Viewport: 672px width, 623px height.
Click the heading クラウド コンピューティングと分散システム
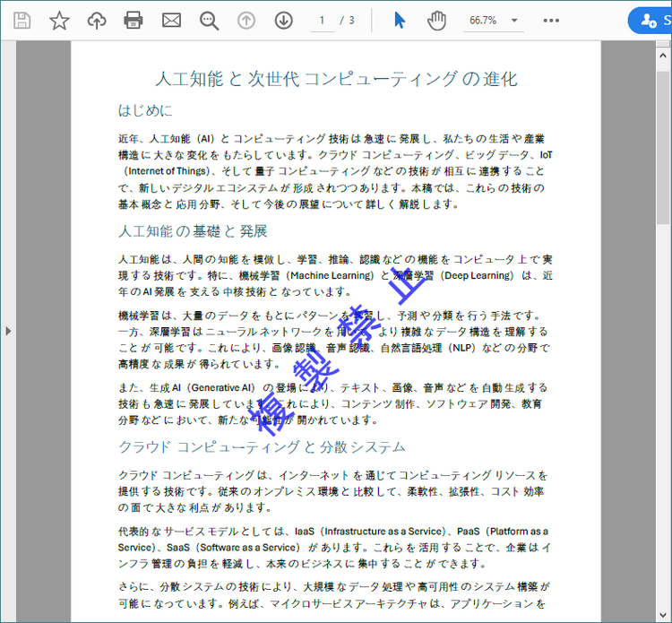click(x=262, y=447)
